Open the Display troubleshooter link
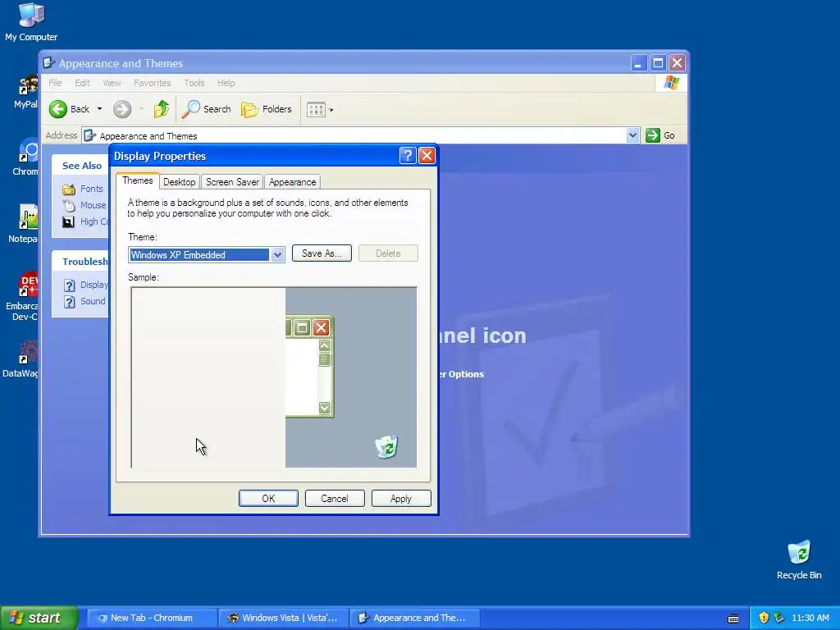This screenshot has width=840, height=630. click(x=94, y=285)
